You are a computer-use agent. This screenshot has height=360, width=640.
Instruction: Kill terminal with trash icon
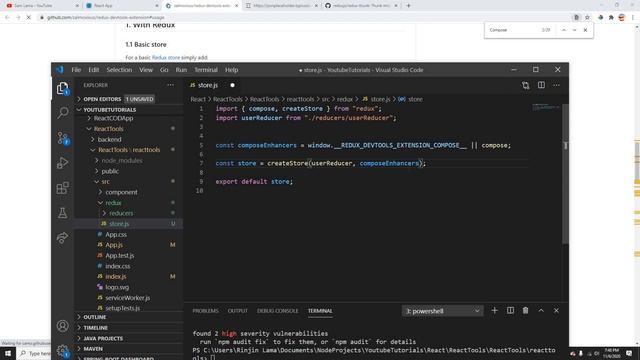(x=525, y=311)
